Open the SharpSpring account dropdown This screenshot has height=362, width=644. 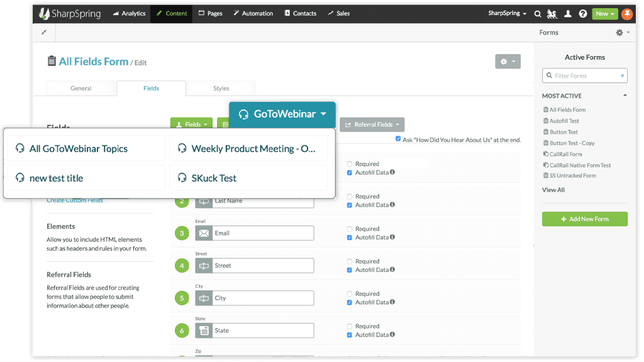click(507, 13)
